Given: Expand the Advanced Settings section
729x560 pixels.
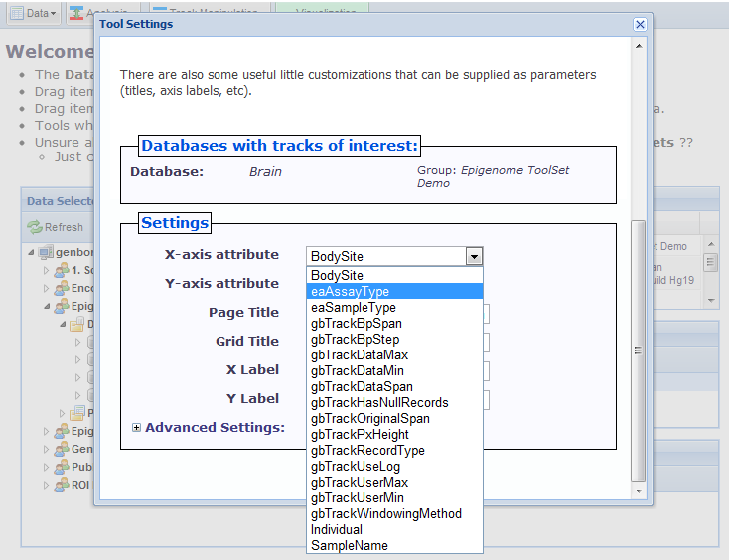Looking at the screenshot, I should (137, 428).
